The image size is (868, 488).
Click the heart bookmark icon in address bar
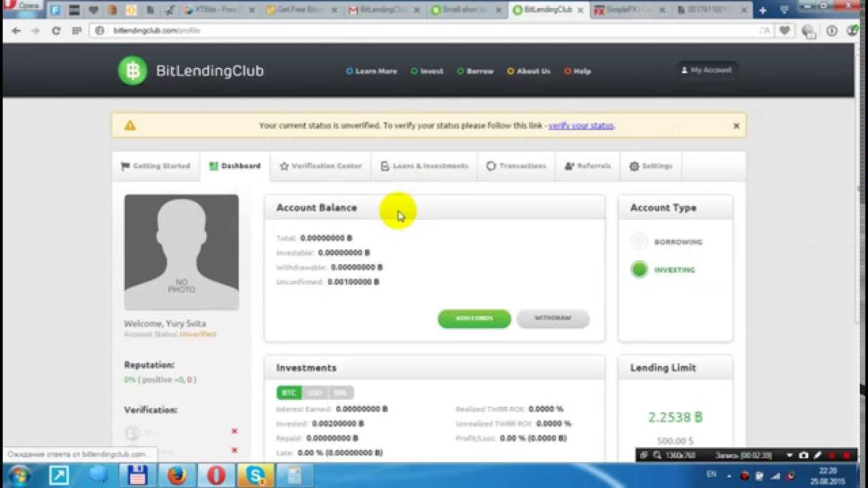[785, 30]
